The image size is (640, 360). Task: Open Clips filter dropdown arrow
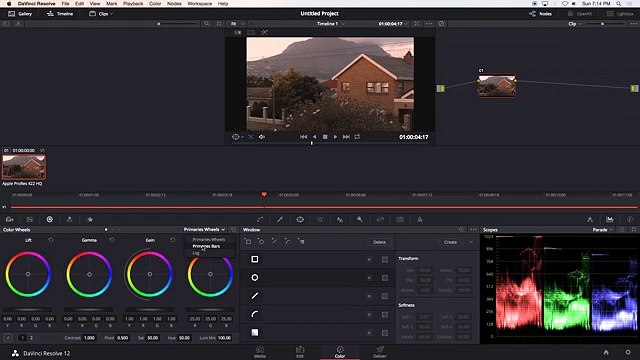(x=111, y=13)
